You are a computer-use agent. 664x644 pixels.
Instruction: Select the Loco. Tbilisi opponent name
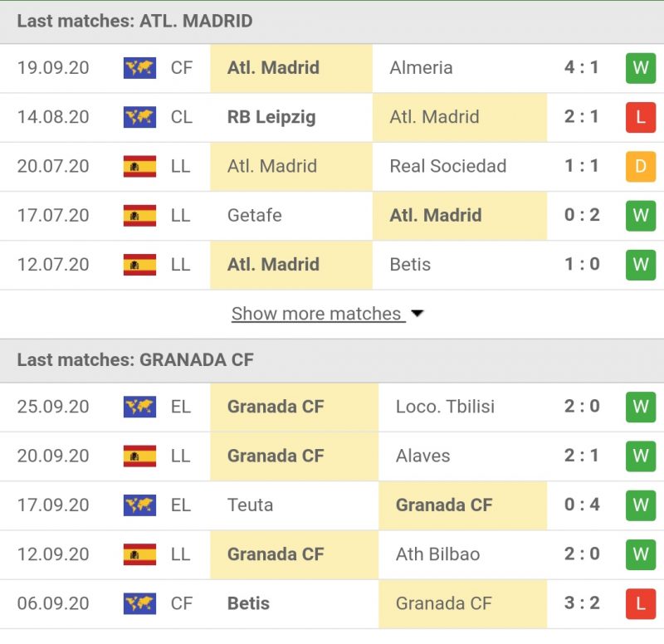(x=445, y=407)
